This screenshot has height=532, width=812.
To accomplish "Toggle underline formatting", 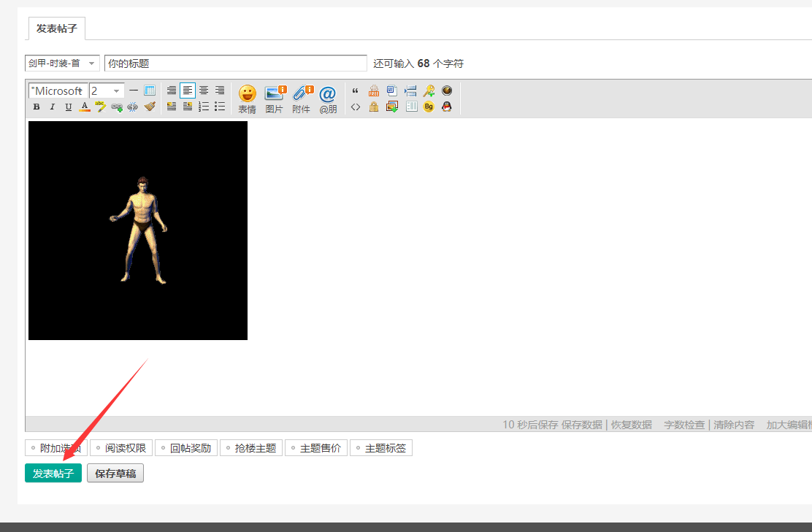I will (69, 107).
